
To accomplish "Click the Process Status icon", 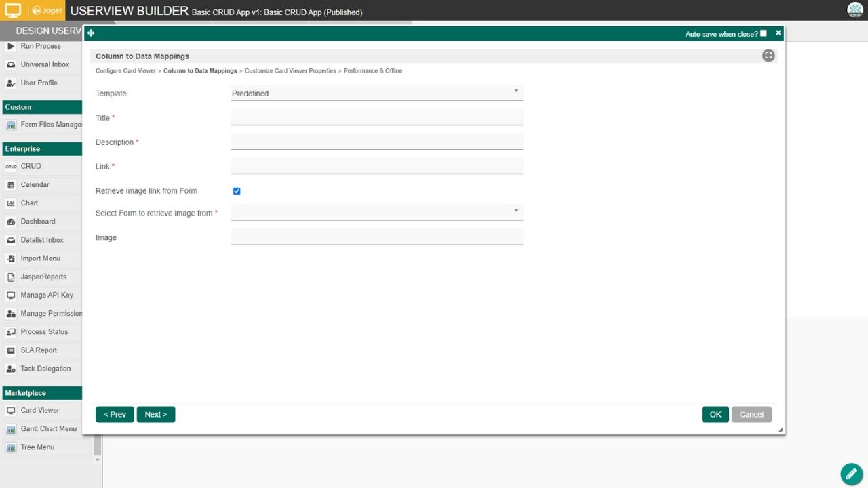I will 11,332.
